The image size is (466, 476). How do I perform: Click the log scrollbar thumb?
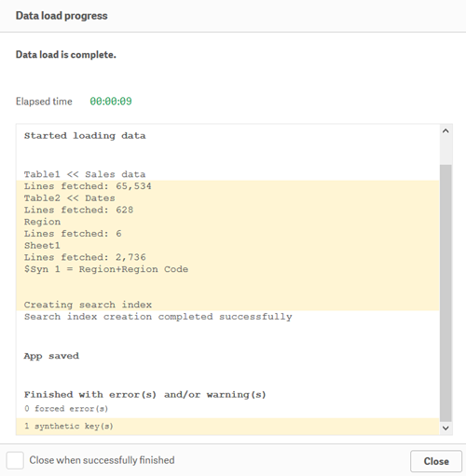pos(445,293)
